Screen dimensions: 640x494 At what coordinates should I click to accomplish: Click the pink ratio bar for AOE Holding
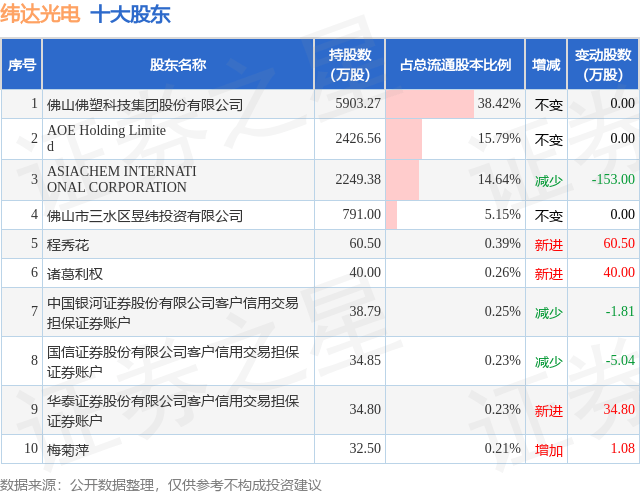click(x=404, y=139)
